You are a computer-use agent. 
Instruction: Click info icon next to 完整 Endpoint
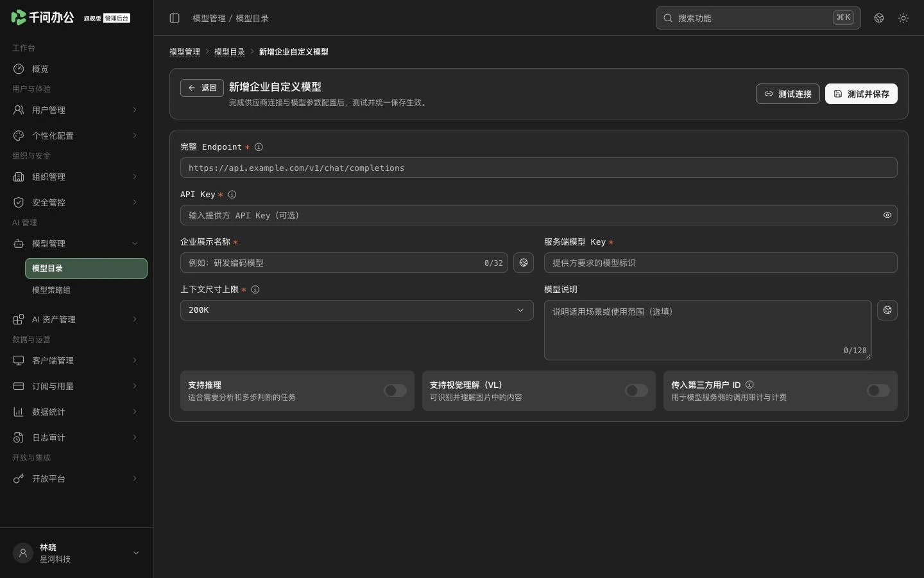click(x=259, y=147)
